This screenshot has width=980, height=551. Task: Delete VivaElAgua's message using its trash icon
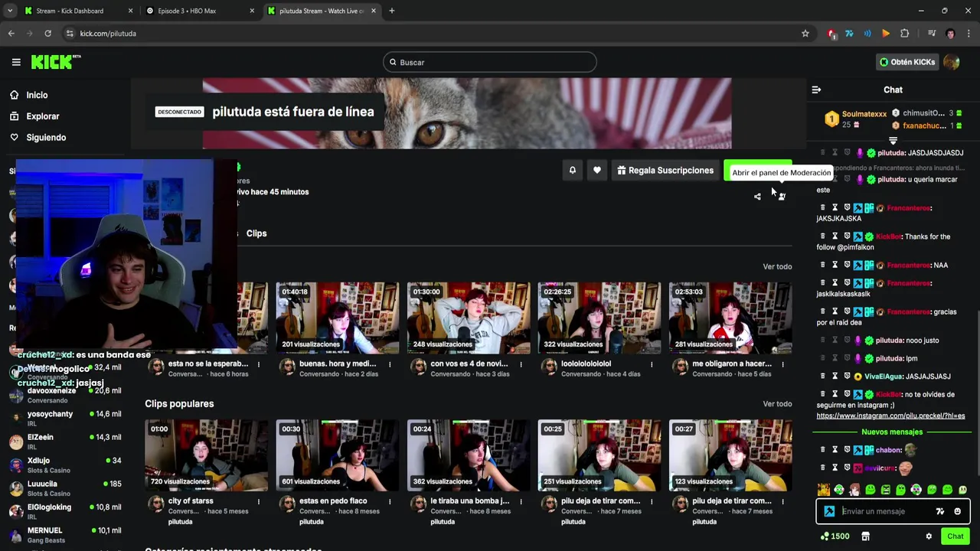pyautogui.click(x=823, y=377)
